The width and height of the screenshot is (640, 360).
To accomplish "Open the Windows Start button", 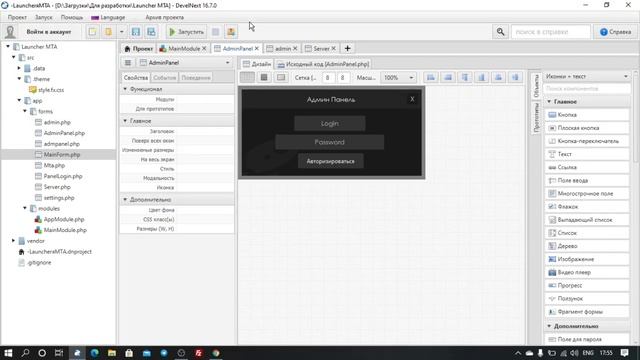I will pos(8,353).
